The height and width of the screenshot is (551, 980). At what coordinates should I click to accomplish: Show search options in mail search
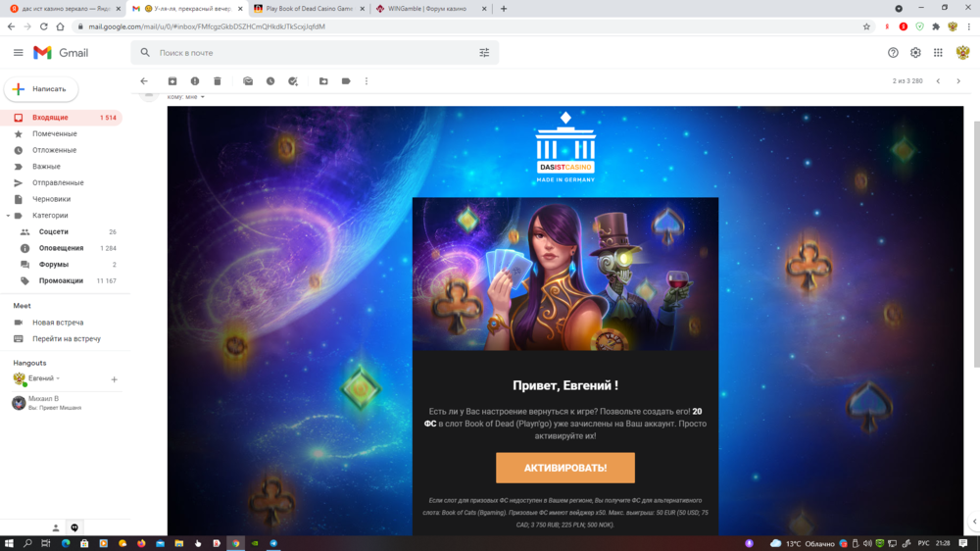click(x=484, y=53)
